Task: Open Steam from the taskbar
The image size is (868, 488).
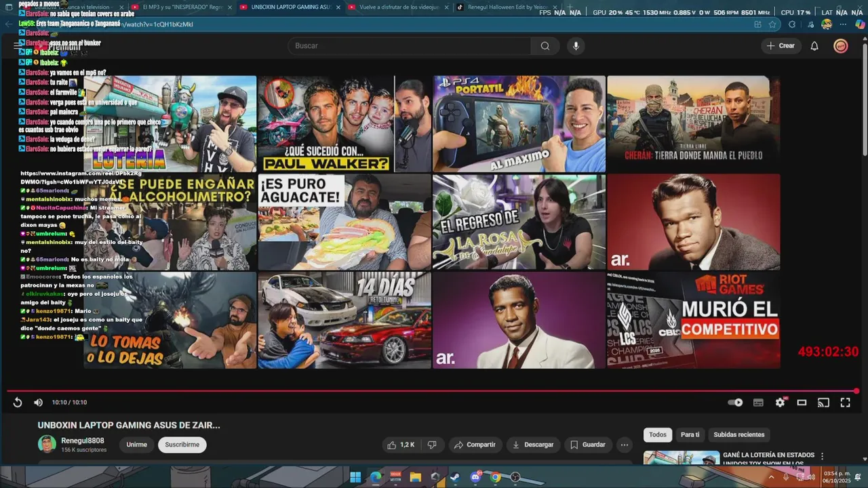Action: (x=455, y=477)
